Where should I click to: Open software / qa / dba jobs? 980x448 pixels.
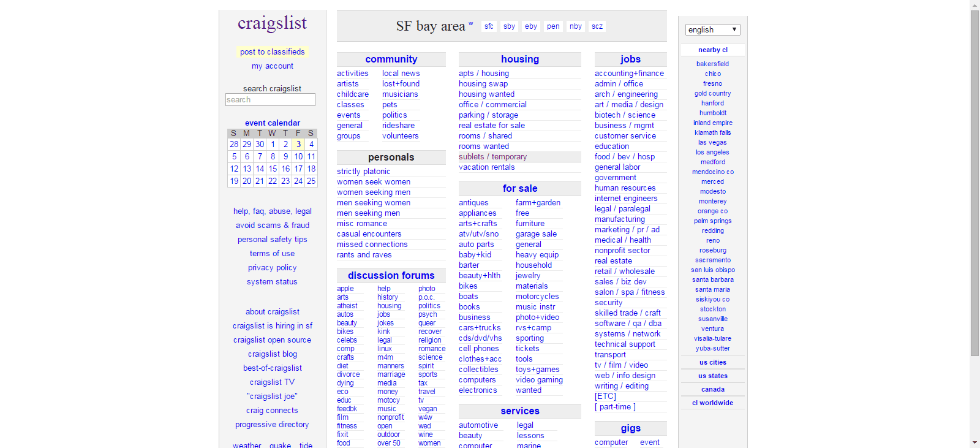628,324
